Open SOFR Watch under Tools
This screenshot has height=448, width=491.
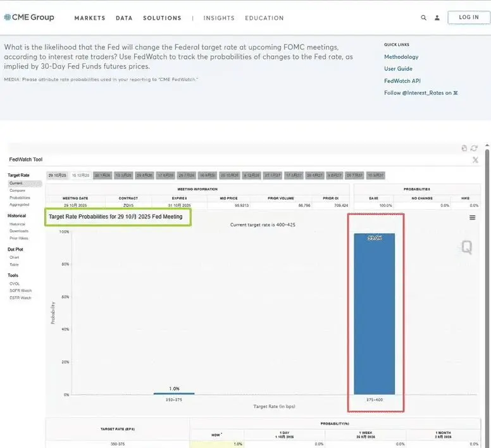coord(20,290)
